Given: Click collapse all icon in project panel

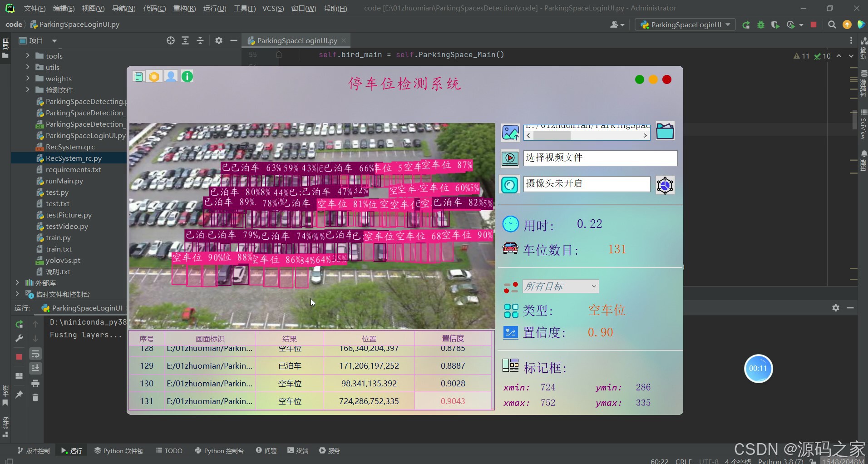Looking at the screenshot, I should (200, 40).
